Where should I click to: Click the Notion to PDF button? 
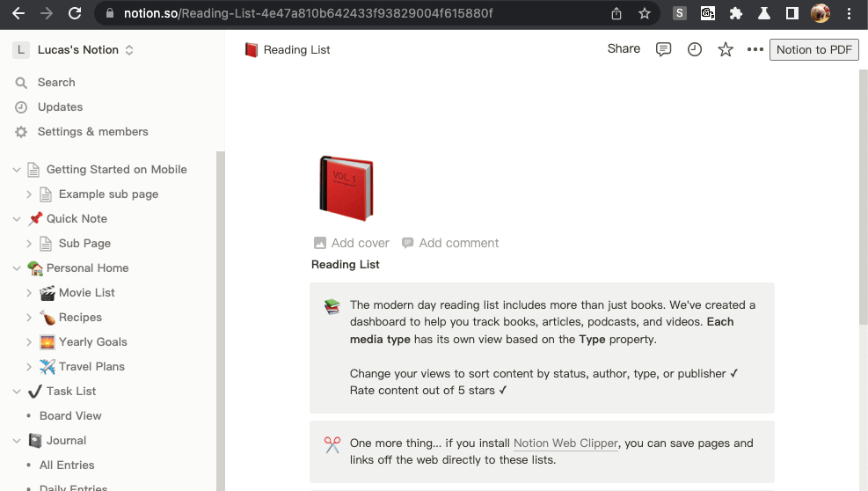[x=813, y=49]
